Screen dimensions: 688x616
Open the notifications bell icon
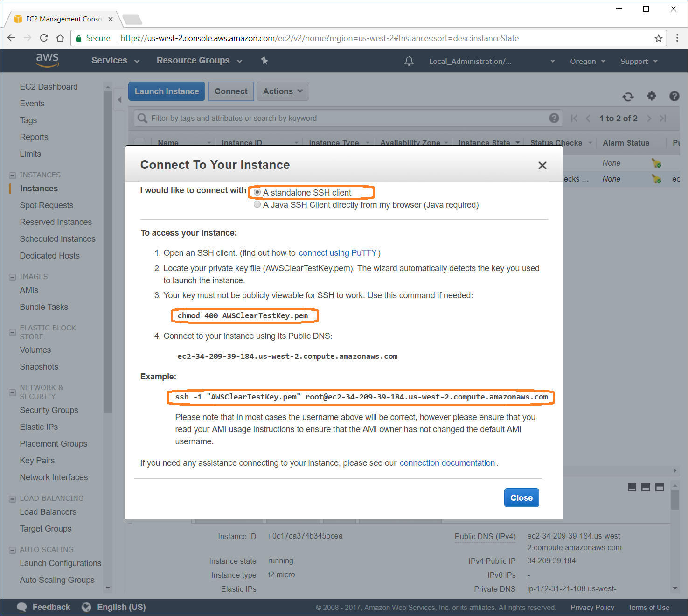pyautogui.click(x=409, y=61)
